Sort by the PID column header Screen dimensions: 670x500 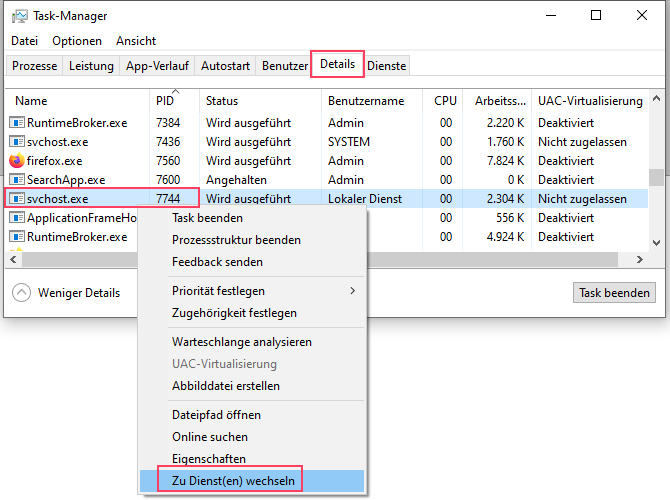174,101
